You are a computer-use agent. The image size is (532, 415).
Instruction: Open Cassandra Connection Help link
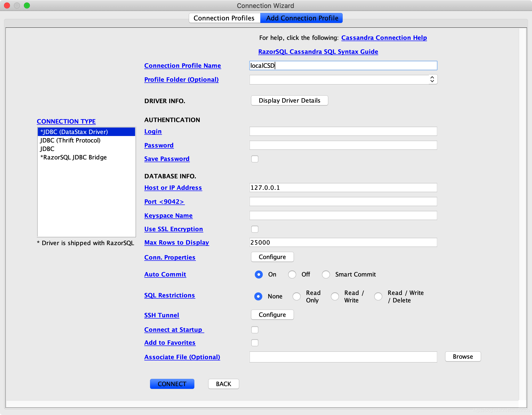[384, 38]
